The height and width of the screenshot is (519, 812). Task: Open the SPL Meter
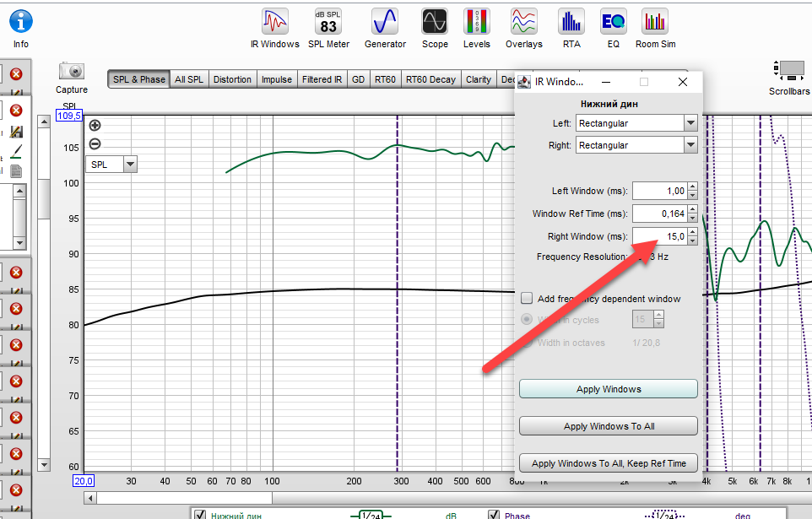coord(328,29)
